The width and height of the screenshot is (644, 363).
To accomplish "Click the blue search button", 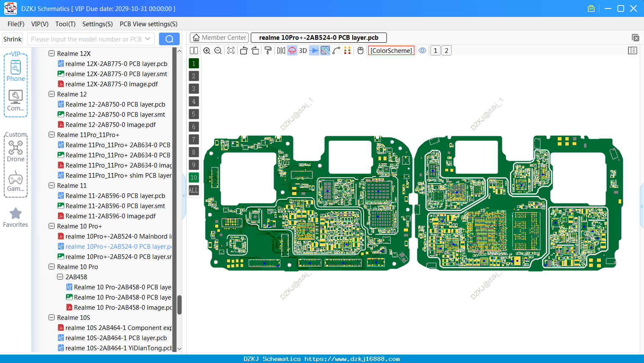I will 169,39.
